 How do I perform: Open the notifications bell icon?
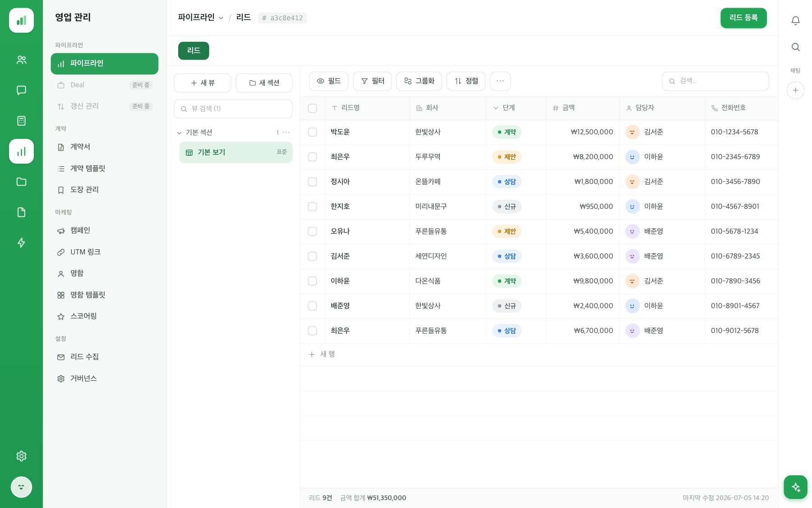(x=795, y=20)
